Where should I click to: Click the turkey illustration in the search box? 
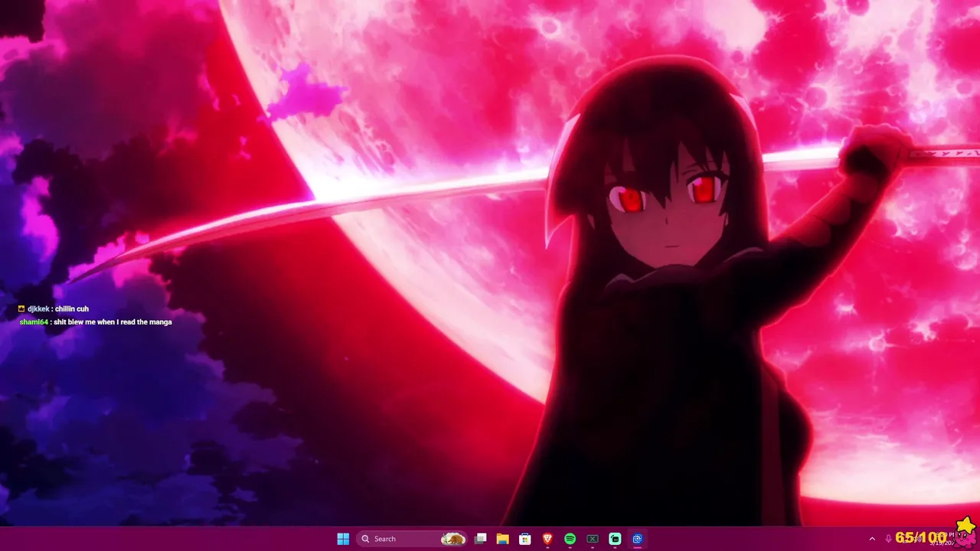(453, 539)
